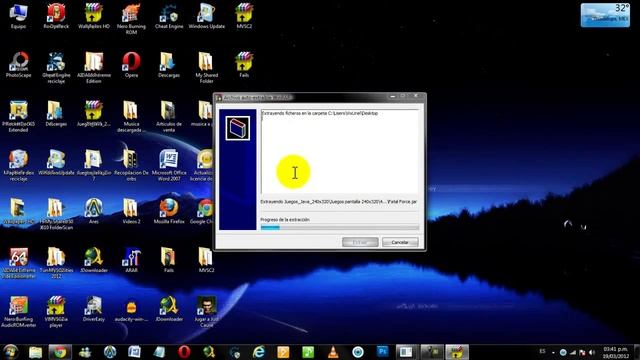
Task: Switch to the WinRAR SFX taskbar button
Action: (x=457, y=352)
